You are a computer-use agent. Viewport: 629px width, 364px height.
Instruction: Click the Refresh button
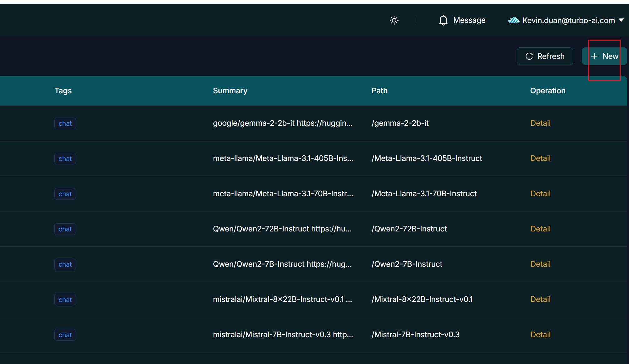tap(545, 56)
